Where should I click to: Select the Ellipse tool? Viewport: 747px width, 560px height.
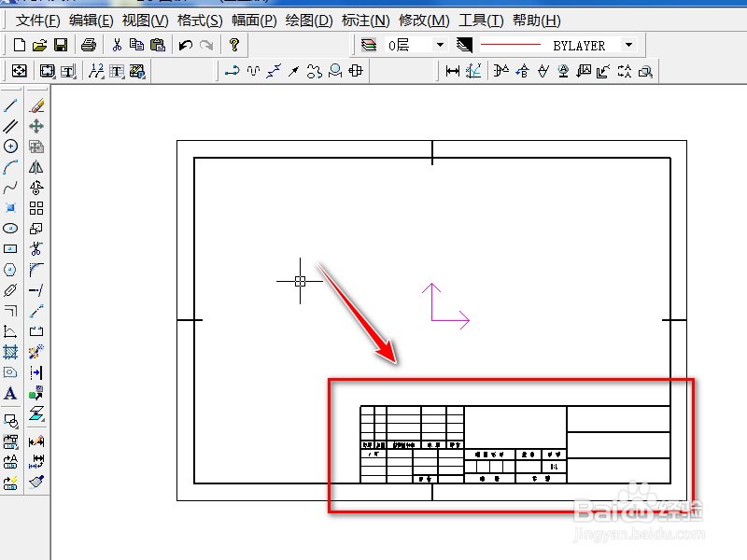click(x=10, y=229)
